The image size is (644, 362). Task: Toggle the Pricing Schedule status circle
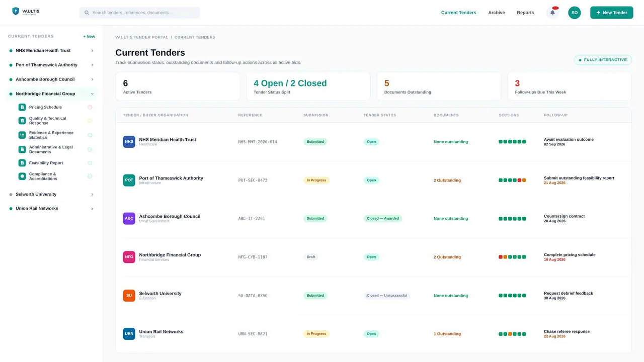click(90, 107)
